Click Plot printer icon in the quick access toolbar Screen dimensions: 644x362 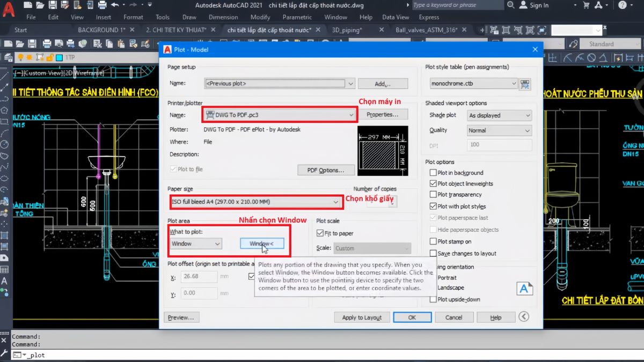(104, 5)
